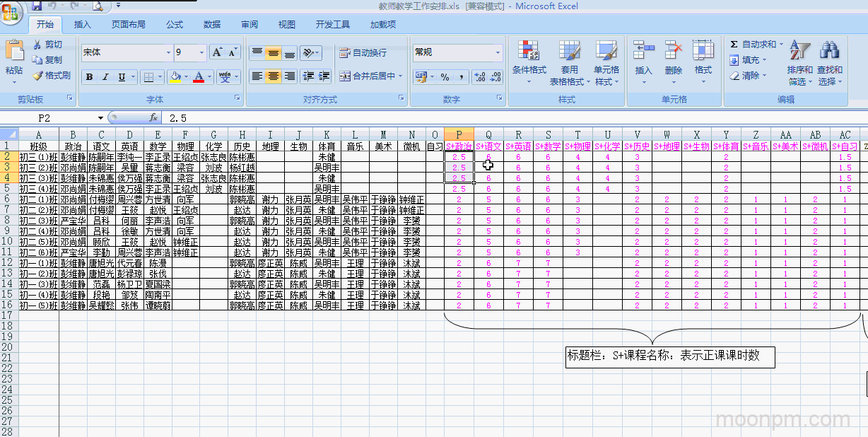
Task: Switch to the Page Layout (页面布局) tab
Action: click(x=129, y=25)
